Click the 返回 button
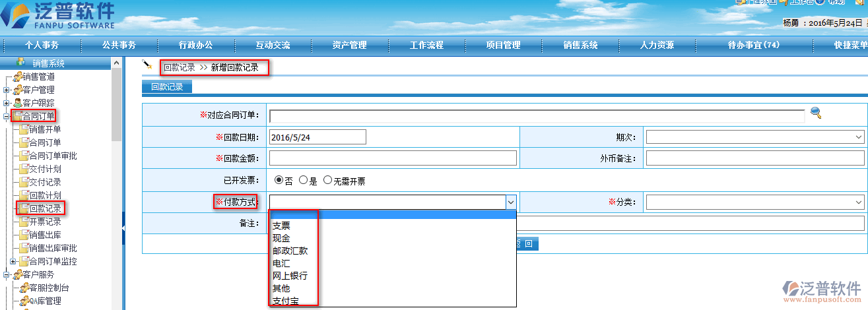This screenshot has height=310, width=868. (x=527, y=243)
